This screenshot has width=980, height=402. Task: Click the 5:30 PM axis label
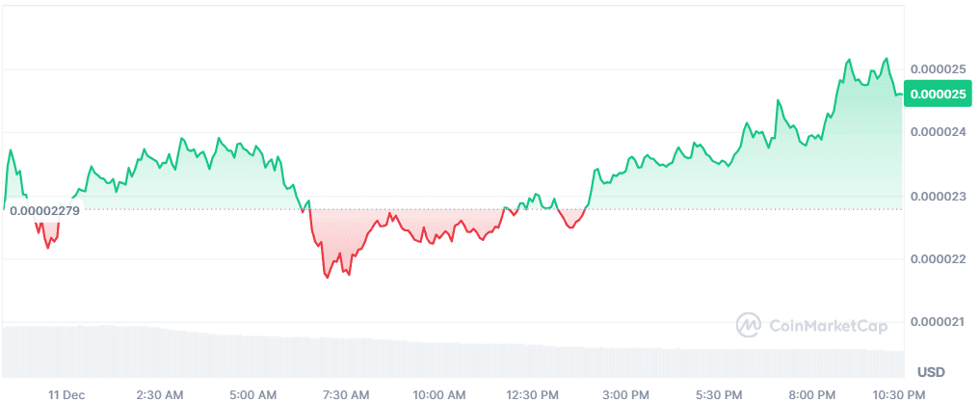pos(719,393)
